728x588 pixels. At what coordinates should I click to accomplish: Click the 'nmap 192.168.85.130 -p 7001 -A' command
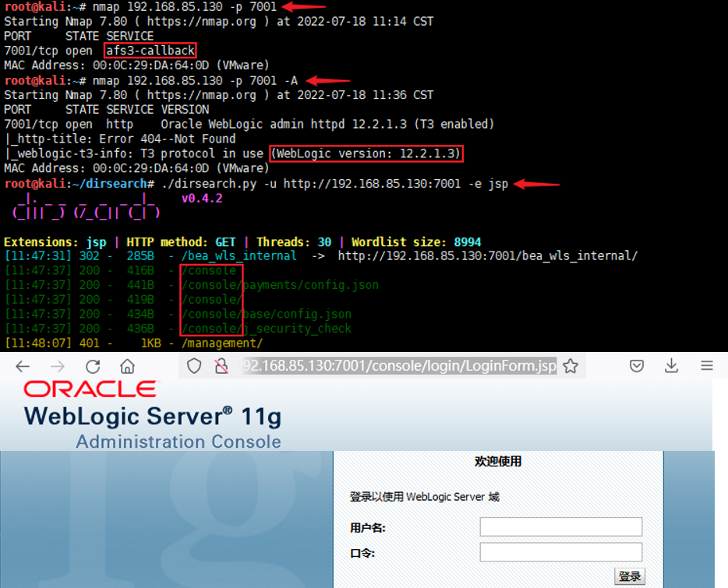pyautogui.click(x=195, y=81)
